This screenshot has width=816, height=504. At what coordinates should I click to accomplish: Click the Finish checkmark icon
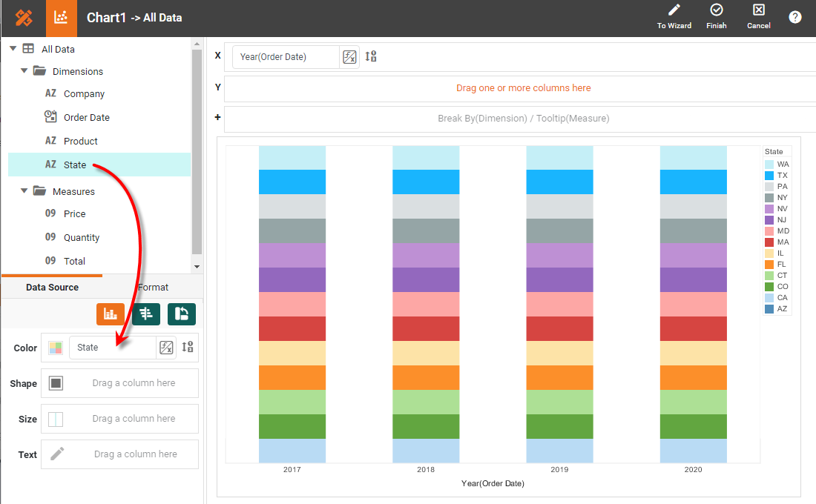tap(716, 10)
